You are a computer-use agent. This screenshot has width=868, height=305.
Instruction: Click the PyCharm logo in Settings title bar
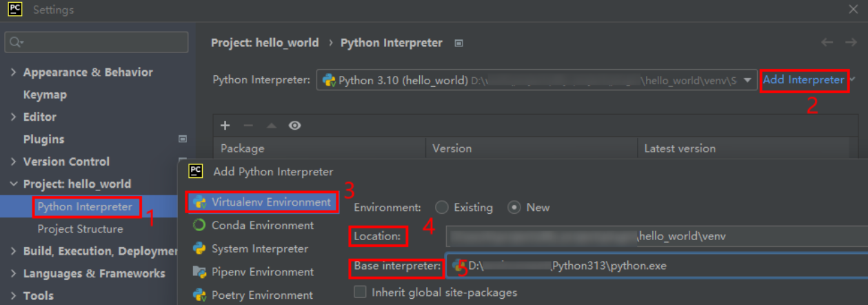tap(14, 10)
